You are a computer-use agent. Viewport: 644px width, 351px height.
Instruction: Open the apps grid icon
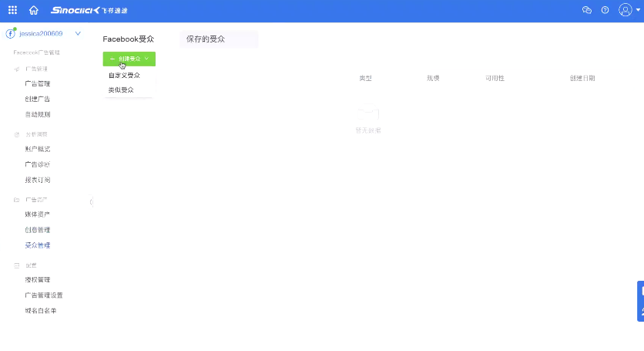click(x=13, y=10)
